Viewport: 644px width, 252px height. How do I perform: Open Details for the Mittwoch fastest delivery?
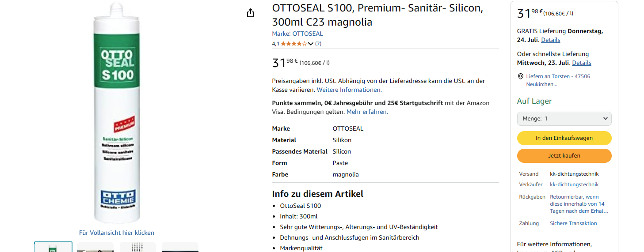(x=582, y=63)
